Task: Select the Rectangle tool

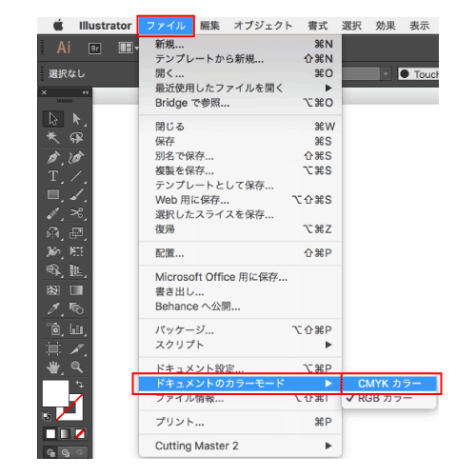Action: click(53, 194)
